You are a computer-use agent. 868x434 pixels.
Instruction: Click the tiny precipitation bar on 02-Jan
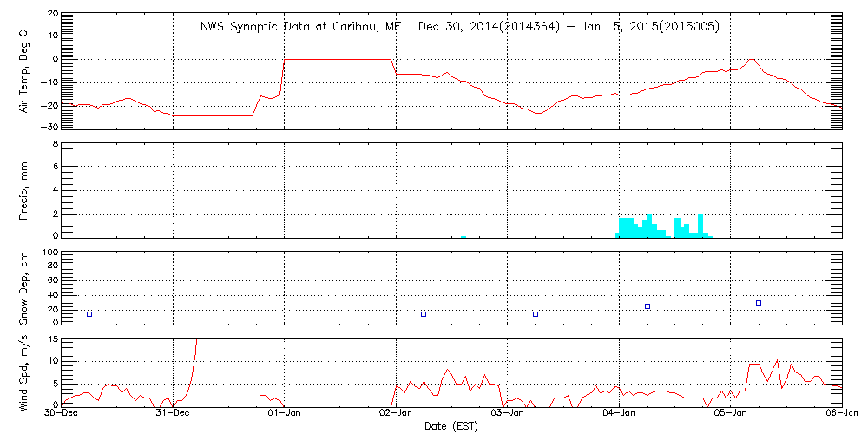pyautogui.click(x=464, y=236)
